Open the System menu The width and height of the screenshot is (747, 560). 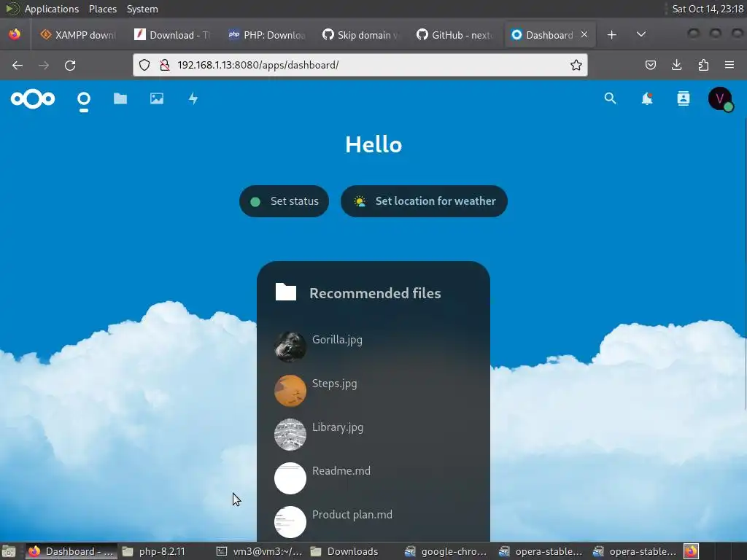click(x=142, y=9)
